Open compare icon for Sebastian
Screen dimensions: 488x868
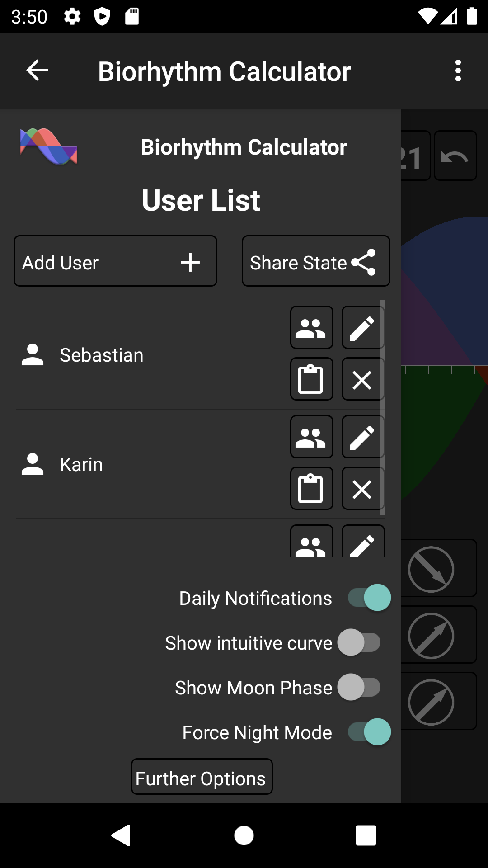click(x=312, y=327)
